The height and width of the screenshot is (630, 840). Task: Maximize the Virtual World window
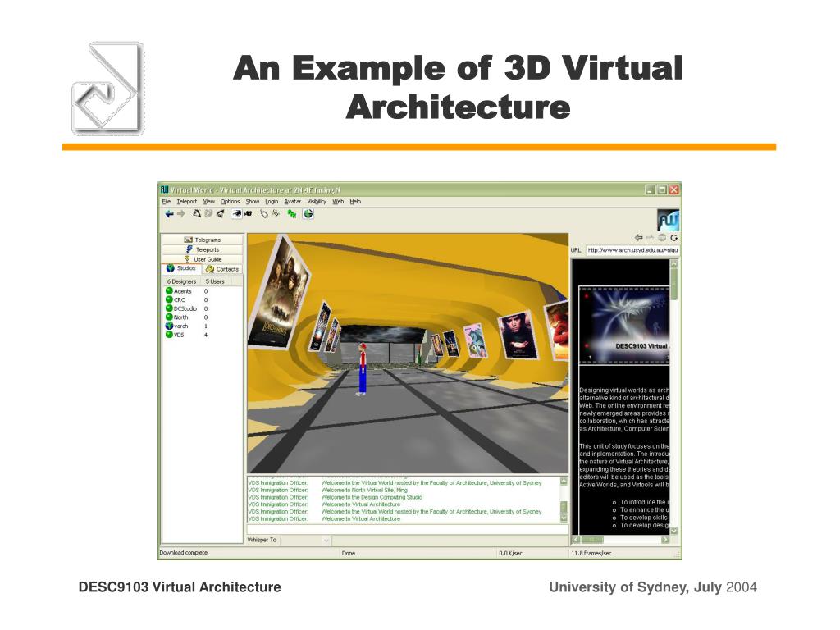pyautogui.click(x=662, y=189)
